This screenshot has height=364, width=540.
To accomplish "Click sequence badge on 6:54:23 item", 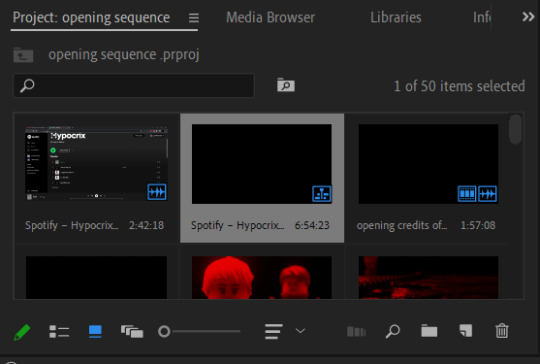I will (x=322, y=194).
